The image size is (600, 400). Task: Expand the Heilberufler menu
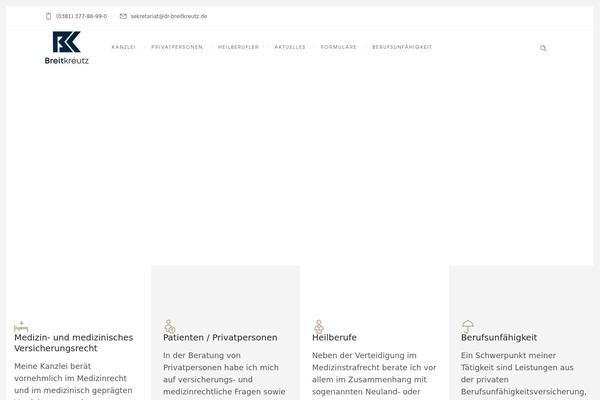tap(237, 47)
